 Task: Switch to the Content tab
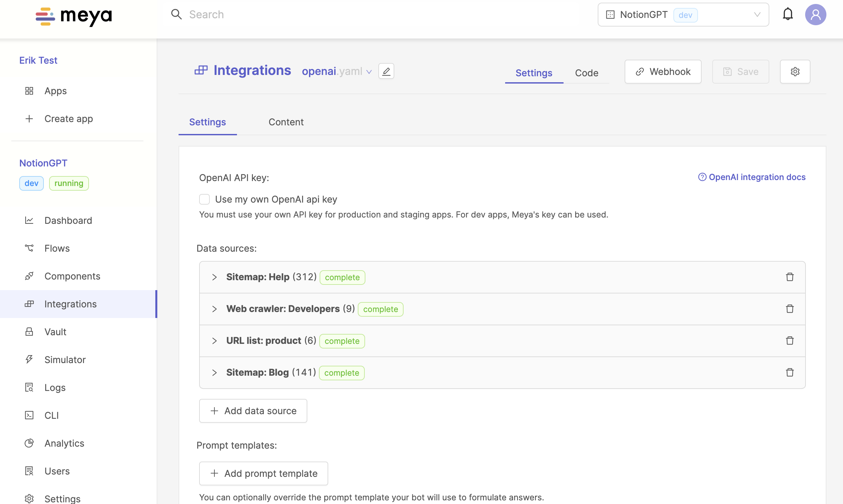286,122
